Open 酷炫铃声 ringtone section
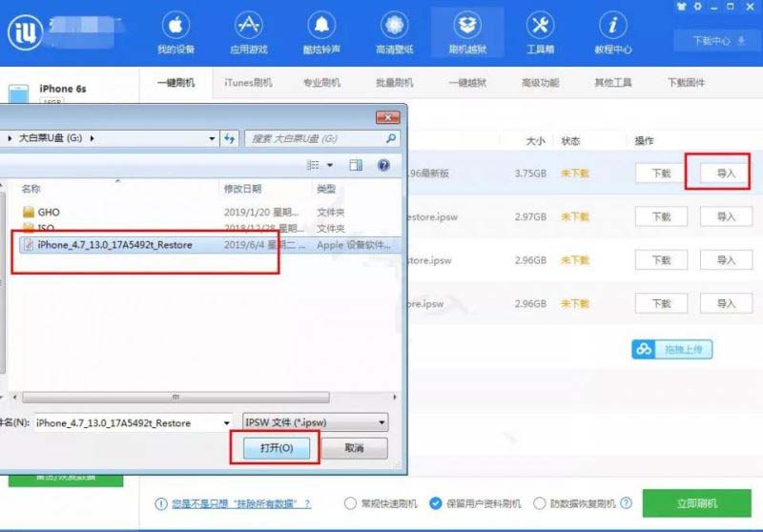Screen dimensions: 763x532 point(321,33)
